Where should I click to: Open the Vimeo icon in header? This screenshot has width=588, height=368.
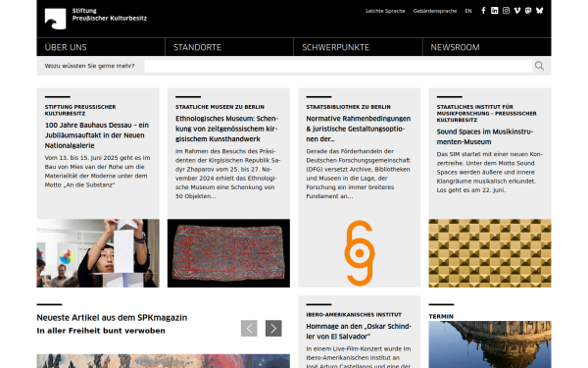[x=517, y=11]
